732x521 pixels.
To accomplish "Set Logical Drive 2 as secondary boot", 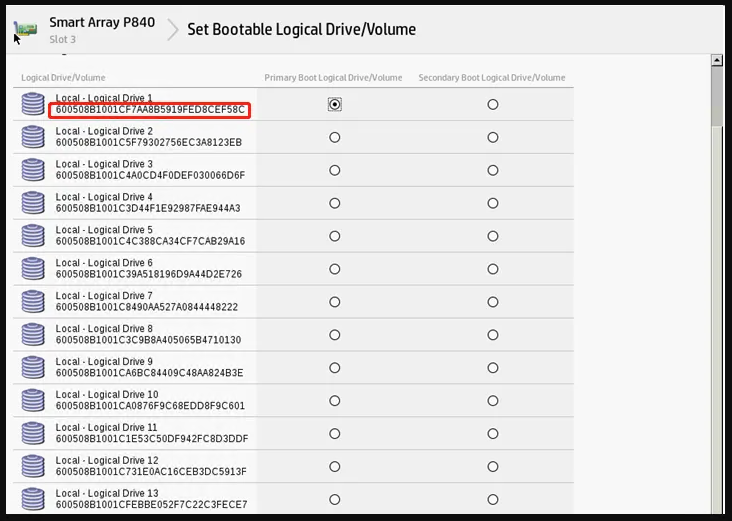I will [493, 137].
